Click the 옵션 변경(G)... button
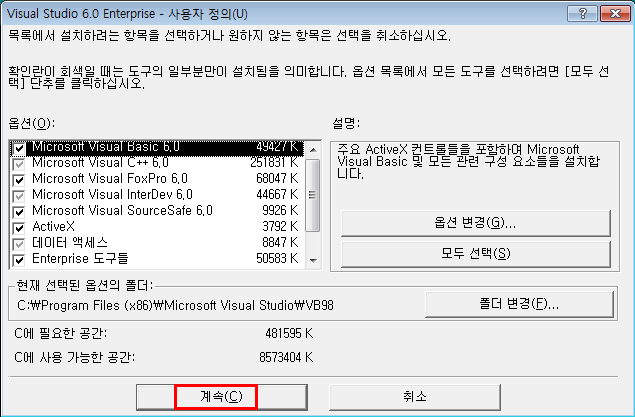Viewport: 635px width, 417px height. coord(475,223)
